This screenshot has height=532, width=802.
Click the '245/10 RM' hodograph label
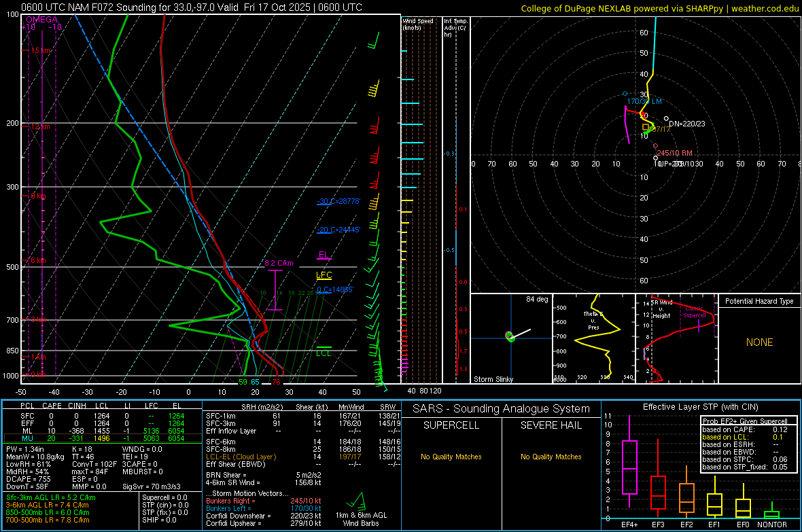click(675, 153)
